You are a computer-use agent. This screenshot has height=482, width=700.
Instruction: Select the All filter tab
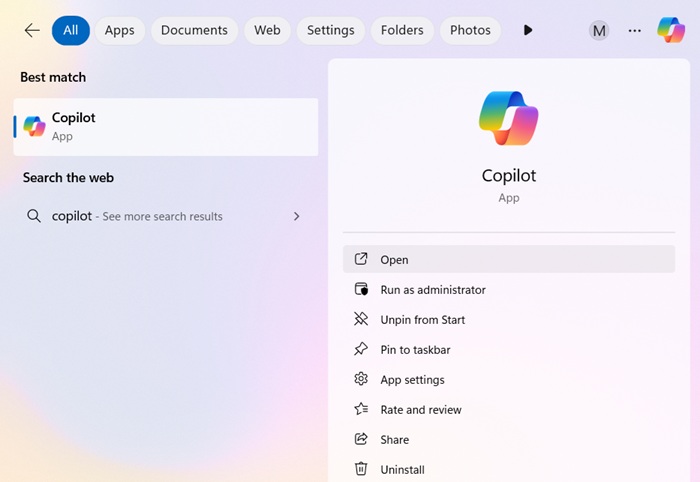coord(71,30)
